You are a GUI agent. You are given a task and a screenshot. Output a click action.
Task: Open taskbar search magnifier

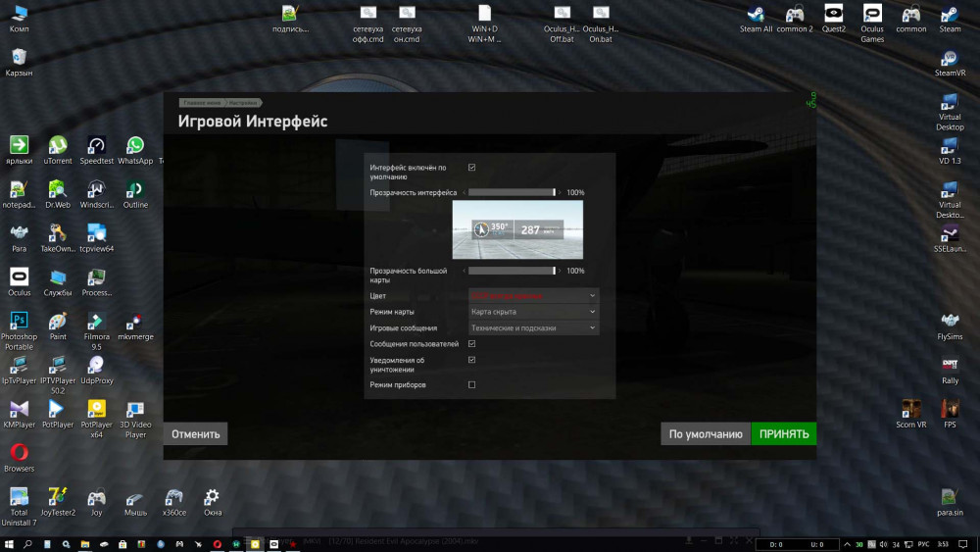27,544
